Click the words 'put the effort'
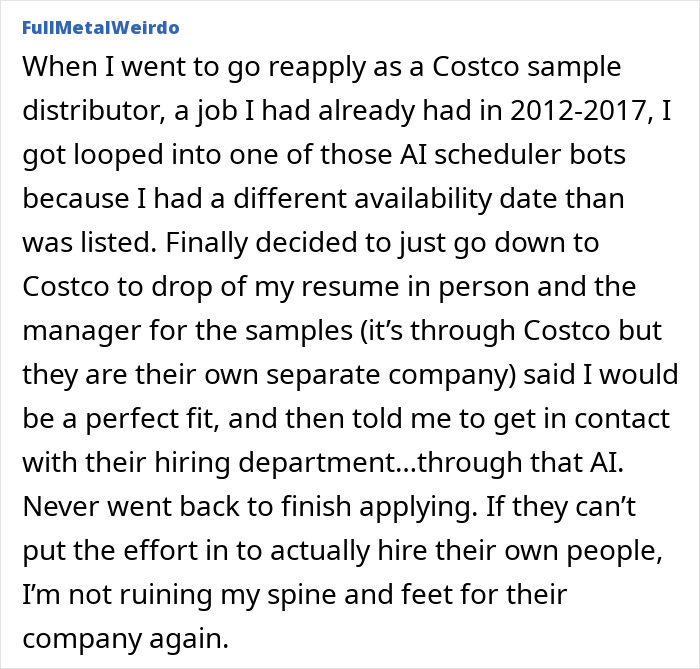 click(110, 552)
